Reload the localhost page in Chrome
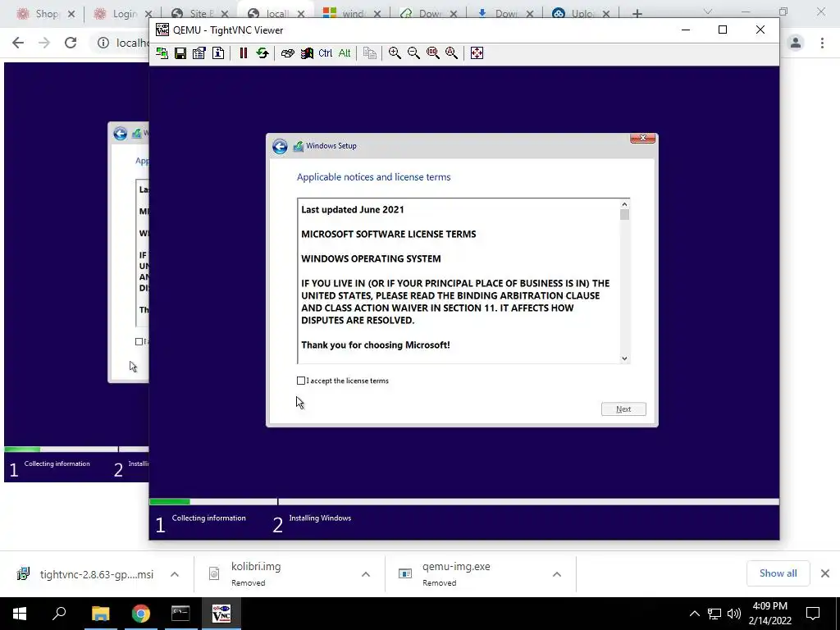 (71, 43)
